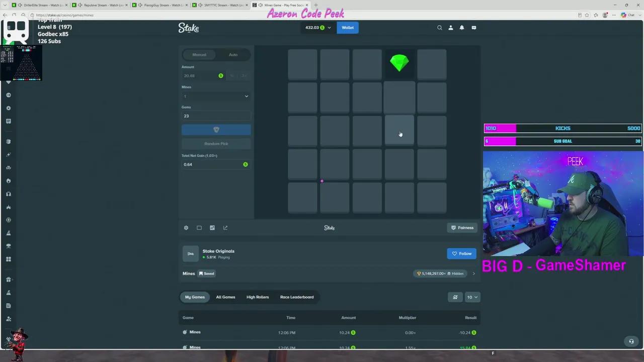The image size is (644, 362).
Task: Click the bet Amount input field
Action: 203,75
